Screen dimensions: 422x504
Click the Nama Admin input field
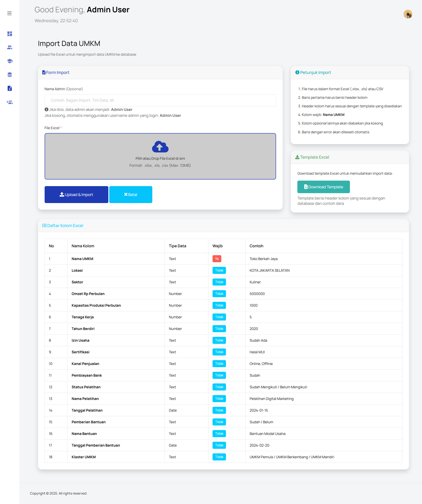pyautogui.click(x=160, y=100)
